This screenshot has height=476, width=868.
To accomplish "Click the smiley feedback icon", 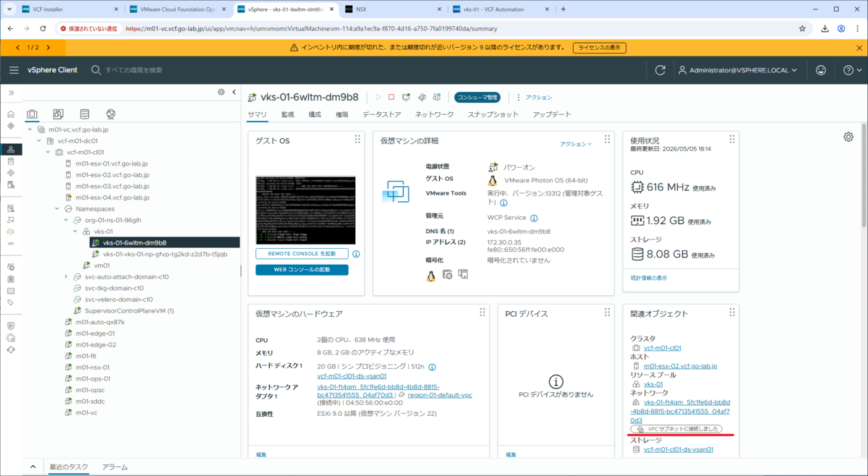I will (x=820, y=70).
